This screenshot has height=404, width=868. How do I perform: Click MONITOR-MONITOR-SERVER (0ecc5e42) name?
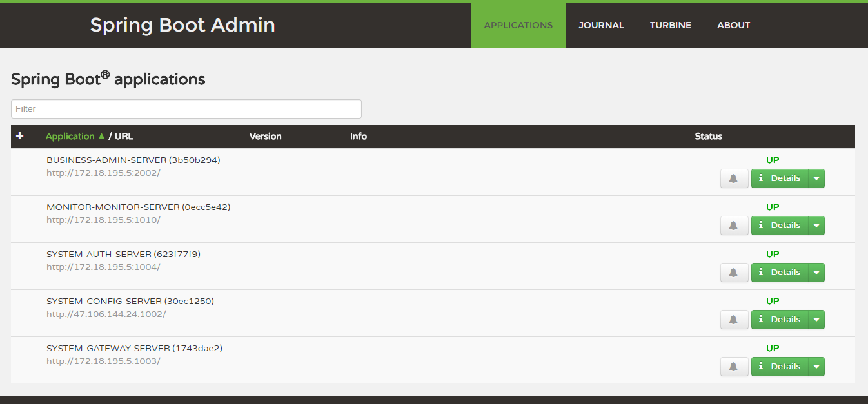[139, 207]
